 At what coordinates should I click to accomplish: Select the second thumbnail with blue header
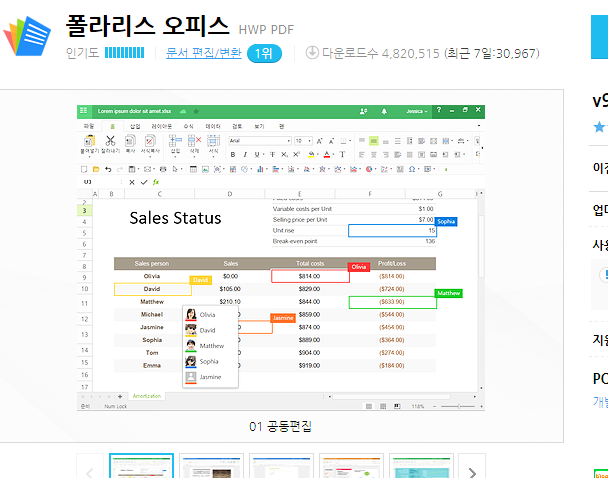coord(211,466)
